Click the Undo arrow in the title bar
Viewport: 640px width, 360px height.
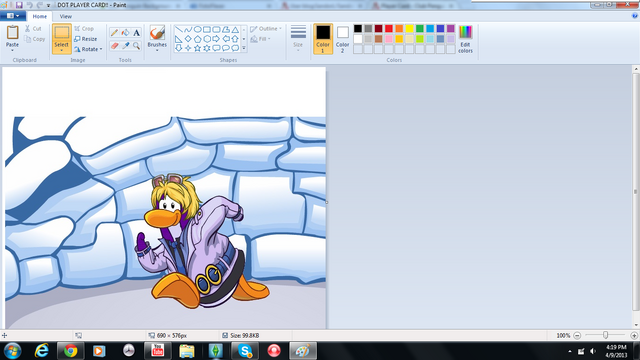point(29,5)
